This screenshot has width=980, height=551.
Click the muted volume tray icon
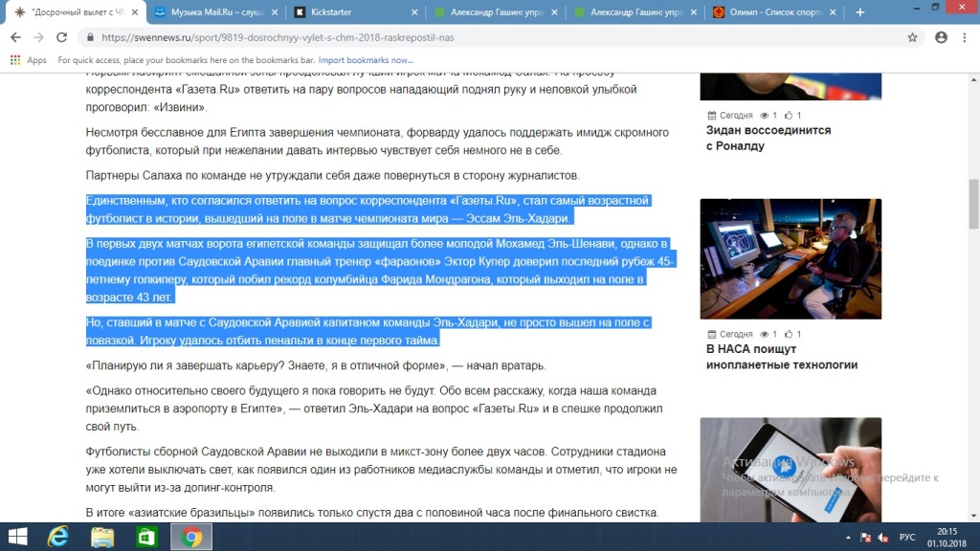click(x=883, y=538)
